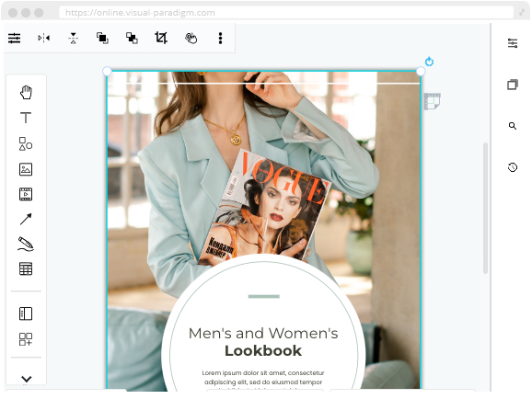Bring the selected image to front
532x399 pixels.
[x=102, y=38]
